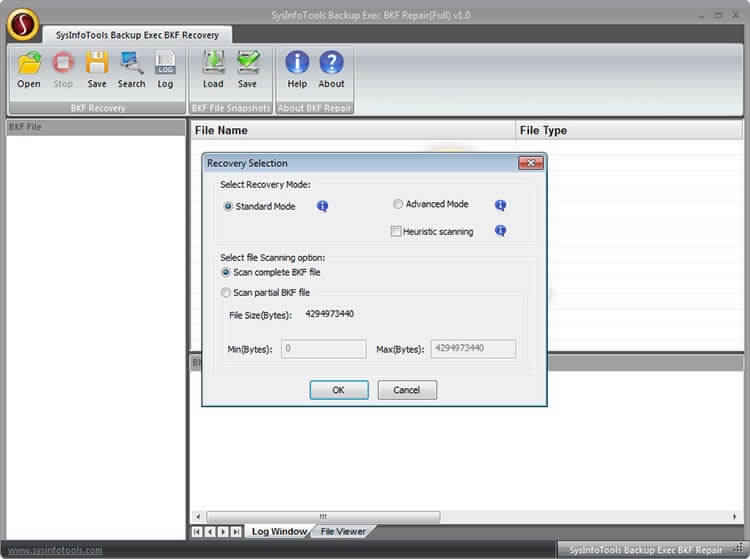Select Standard Mode radio button
The width and height of the screenshot is (750, 559).
tap(228, 206)
